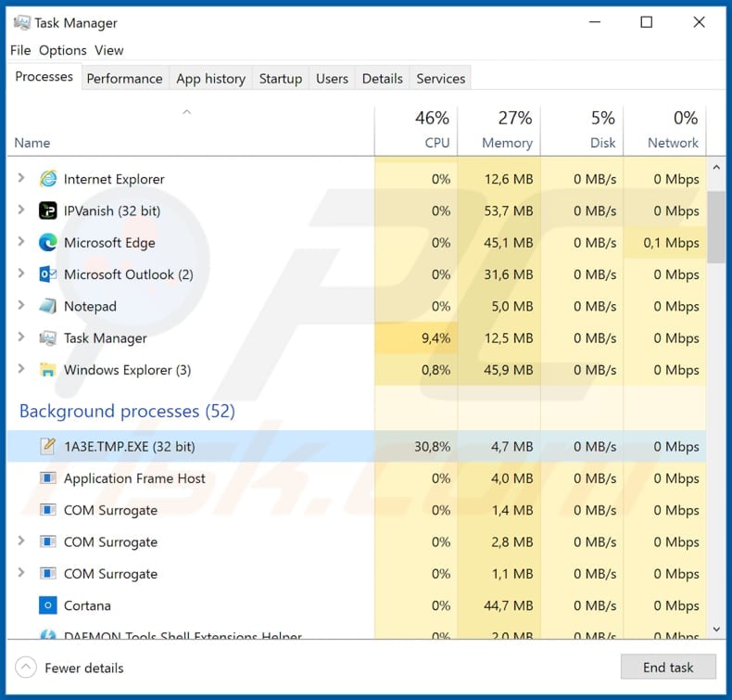Click the 0,8% CPU value for Windows Explorer

click(436, 370)
